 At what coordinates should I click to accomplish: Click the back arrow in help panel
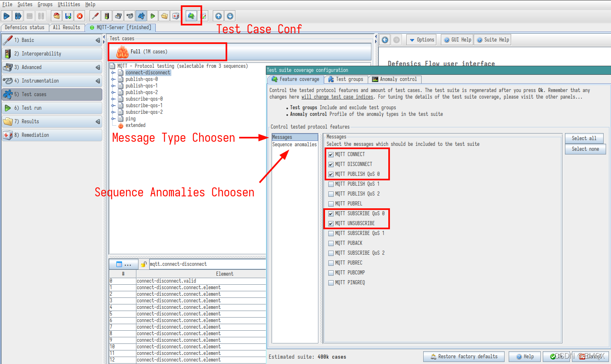[385, 40]
